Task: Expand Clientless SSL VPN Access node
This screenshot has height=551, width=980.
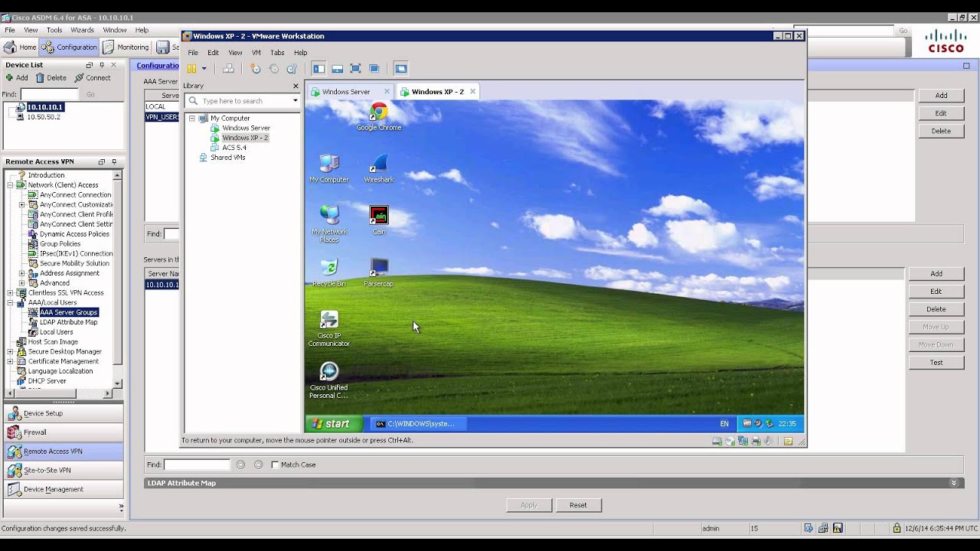Action: (11, 293)
